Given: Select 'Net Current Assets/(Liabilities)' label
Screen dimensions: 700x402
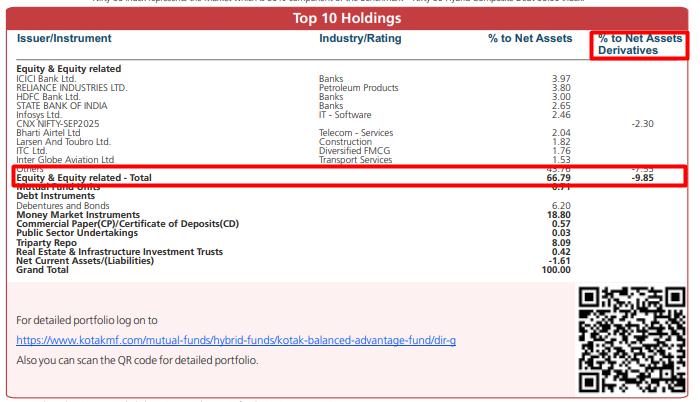Looking at the screenshot, I should pyautogui.click(x=85, y=260).
